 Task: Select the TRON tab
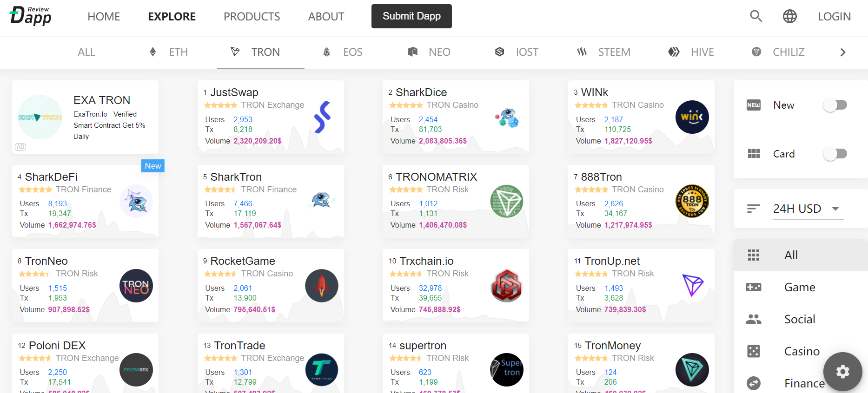(261, 52)
